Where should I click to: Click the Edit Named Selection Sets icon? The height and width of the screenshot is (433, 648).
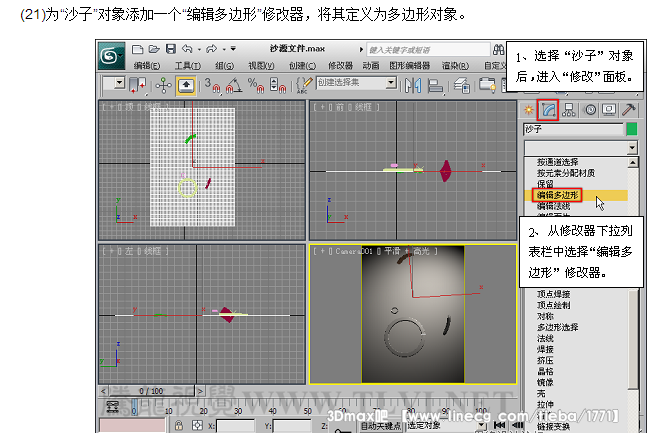pos(304,85)
